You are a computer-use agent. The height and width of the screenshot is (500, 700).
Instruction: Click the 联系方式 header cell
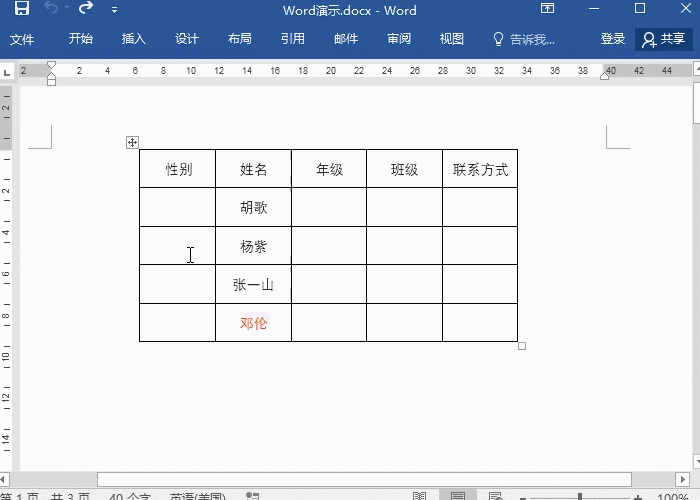(x=480, y=169)
